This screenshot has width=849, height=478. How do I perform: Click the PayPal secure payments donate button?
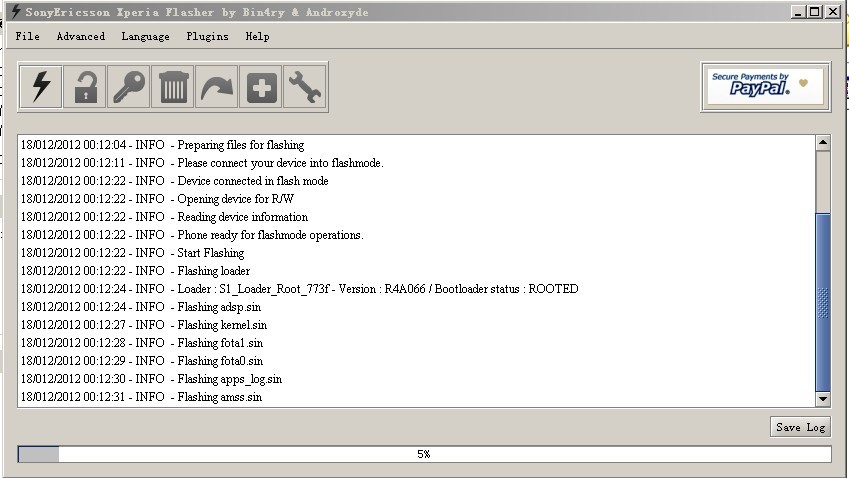coord(765,87)
